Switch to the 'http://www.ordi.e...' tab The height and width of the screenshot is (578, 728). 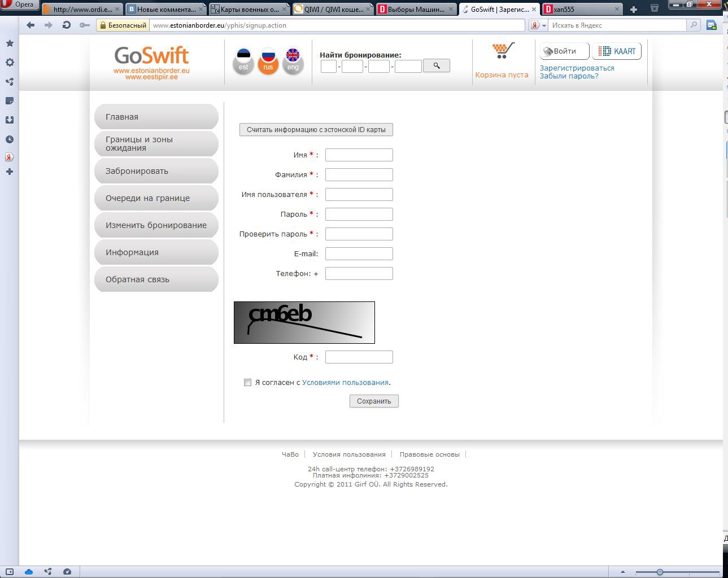[82, 10]
